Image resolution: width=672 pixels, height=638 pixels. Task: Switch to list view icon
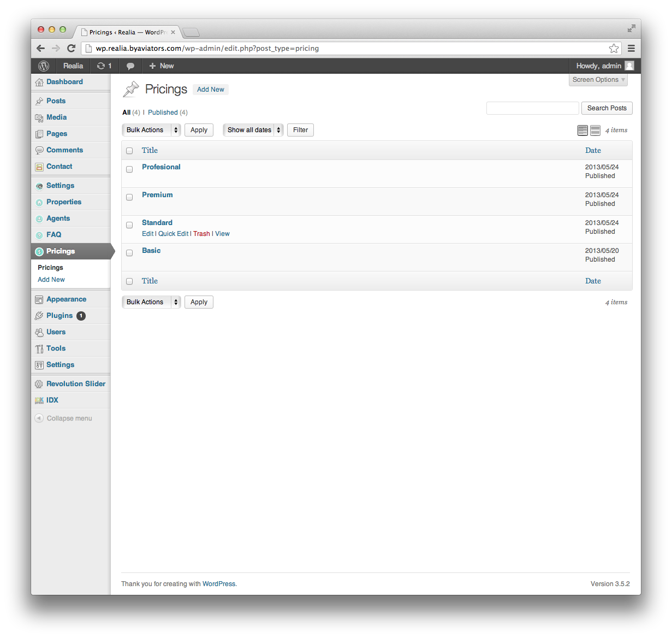(582, 130)
